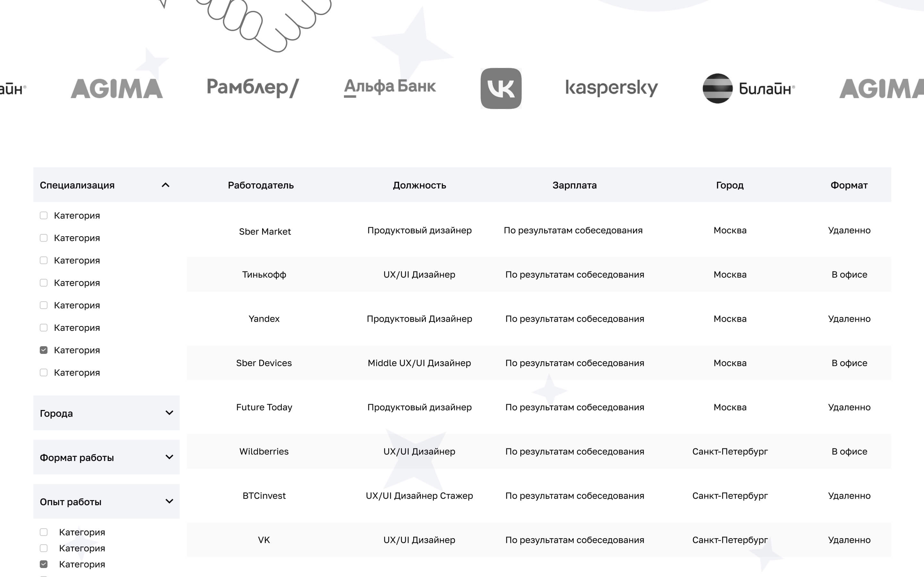Click the AGIMA logo beside Рамблер
The height and width of the screenshot is (577, 924).
point(117,88)
